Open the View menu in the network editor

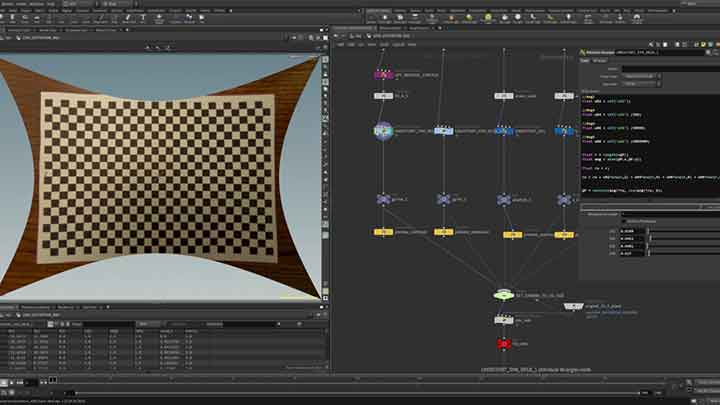pyautogui.click(x=369, y=44)
